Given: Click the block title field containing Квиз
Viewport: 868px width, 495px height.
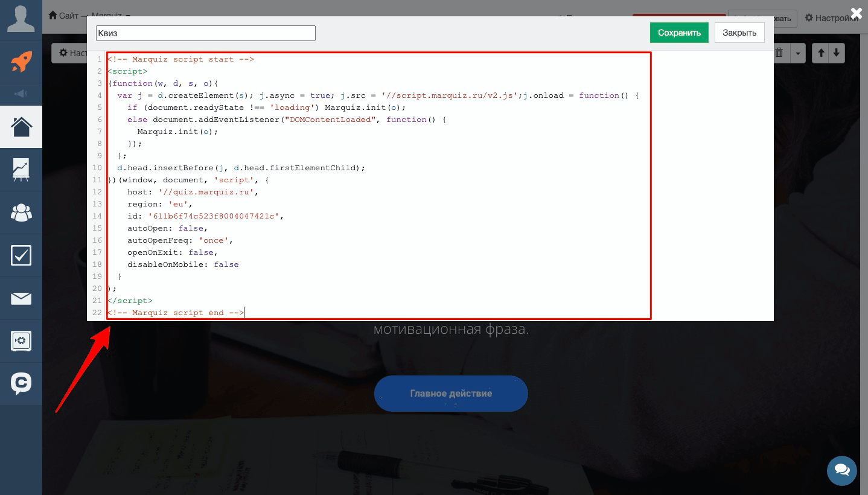Looking at the screenshot, I should (x=206, y=33).
